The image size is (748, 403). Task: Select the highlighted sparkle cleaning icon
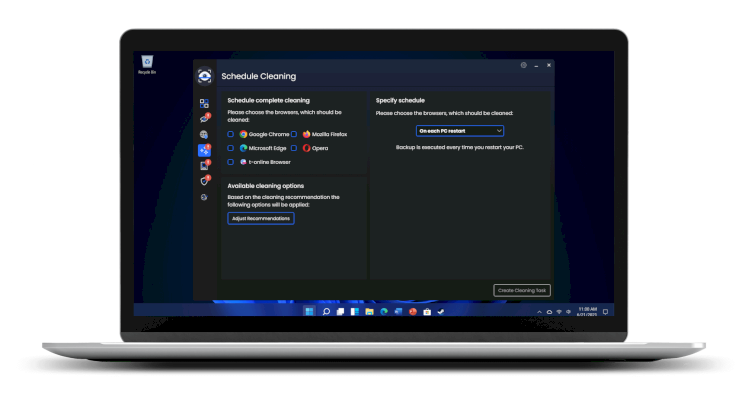pos(204,150)
